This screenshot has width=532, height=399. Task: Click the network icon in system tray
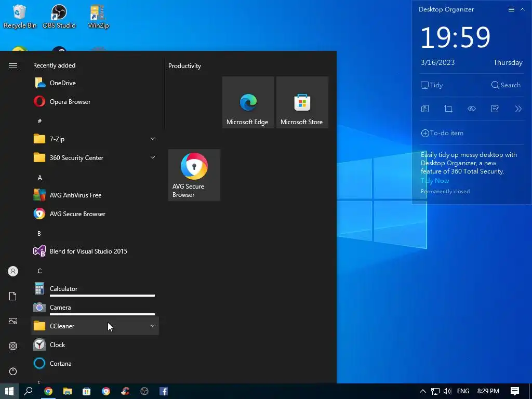[x=435, y=391]
